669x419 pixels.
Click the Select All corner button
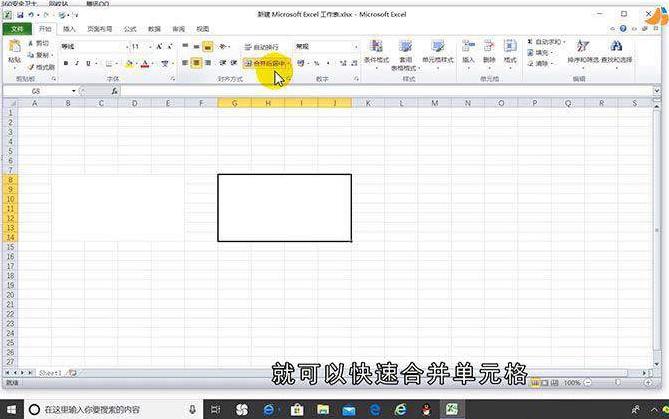point(11,103)
